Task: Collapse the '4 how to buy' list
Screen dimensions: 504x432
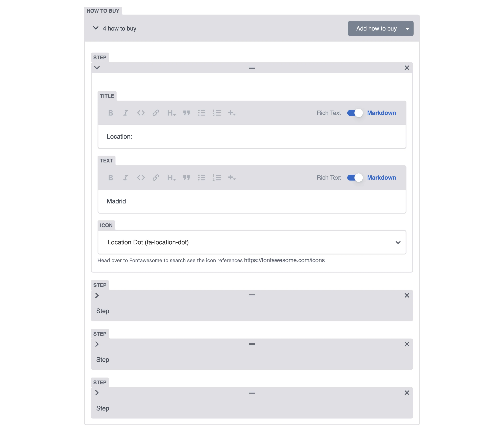Action: point(96,28)
